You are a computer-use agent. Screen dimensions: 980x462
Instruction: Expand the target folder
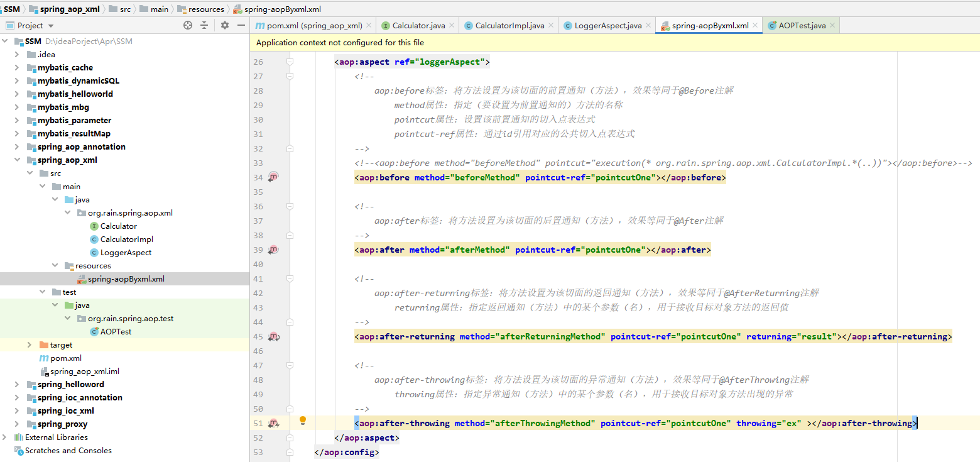[30, 345]
